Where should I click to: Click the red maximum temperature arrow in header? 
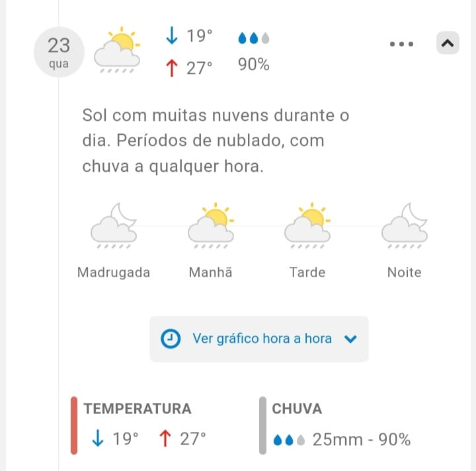click(x=172, y=67)
